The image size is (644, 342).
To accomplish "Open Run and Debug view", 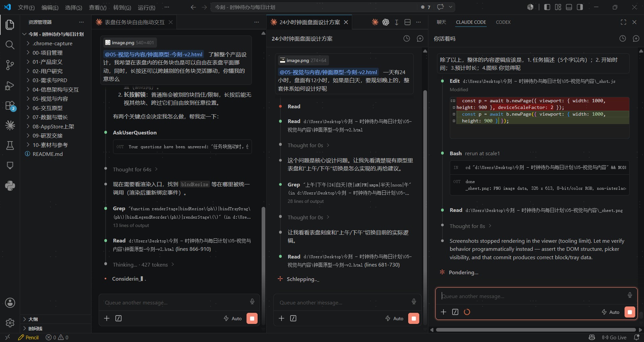I will click(10, 86).
